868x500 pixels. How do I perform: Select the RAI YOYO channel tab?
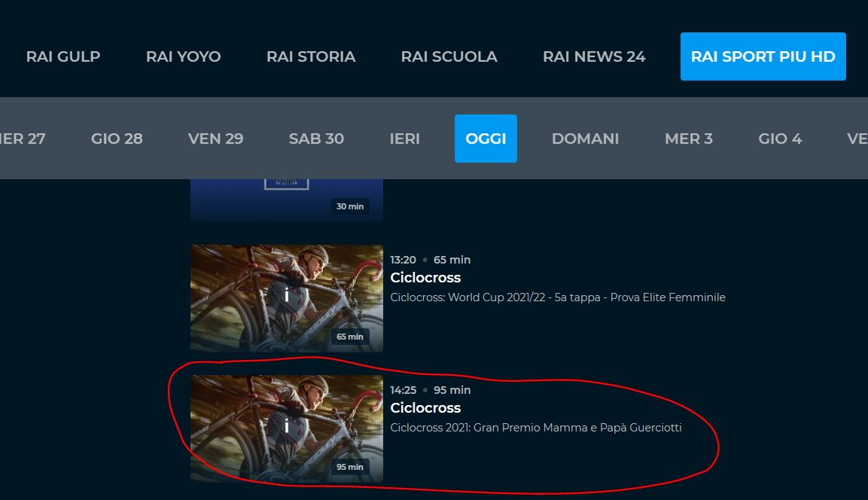[183, 56]
